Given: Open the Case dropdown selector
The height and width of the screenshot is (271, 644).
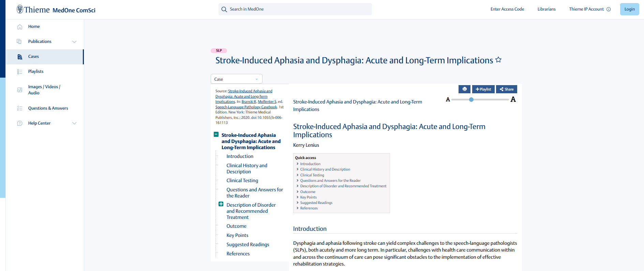Looking at the screenshot, I should [x=237, y=79].
